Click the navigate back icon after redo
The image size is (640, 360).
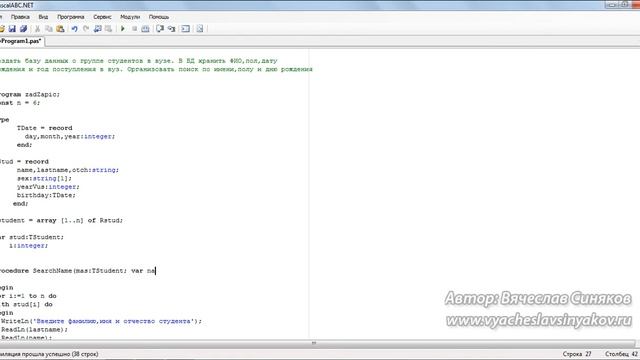pyautogui.click(x=98, y=29)
